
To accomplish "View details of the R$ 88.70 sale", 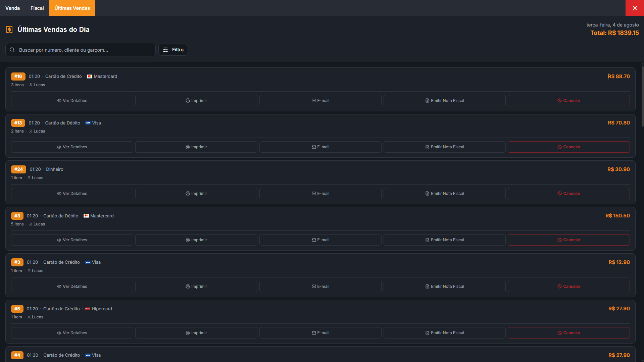I will pyautogui.click(x=72, y=101).
